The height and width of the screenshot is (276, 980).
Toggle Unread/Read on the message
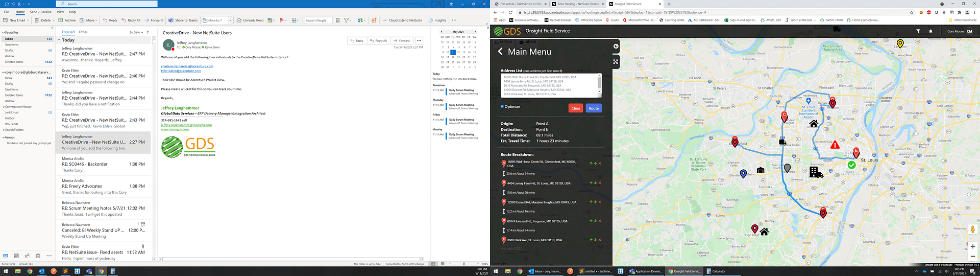point(250,20)
